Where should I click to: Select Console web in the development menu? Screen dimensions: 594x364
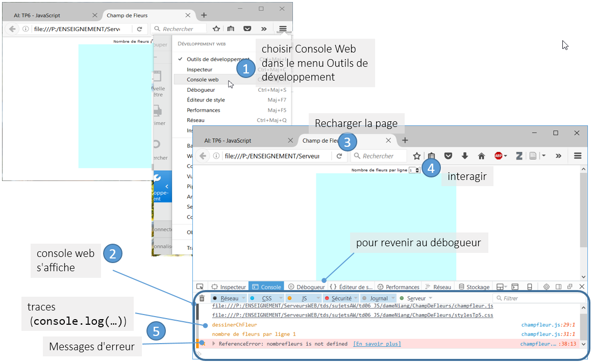click(x=203, y=80)
